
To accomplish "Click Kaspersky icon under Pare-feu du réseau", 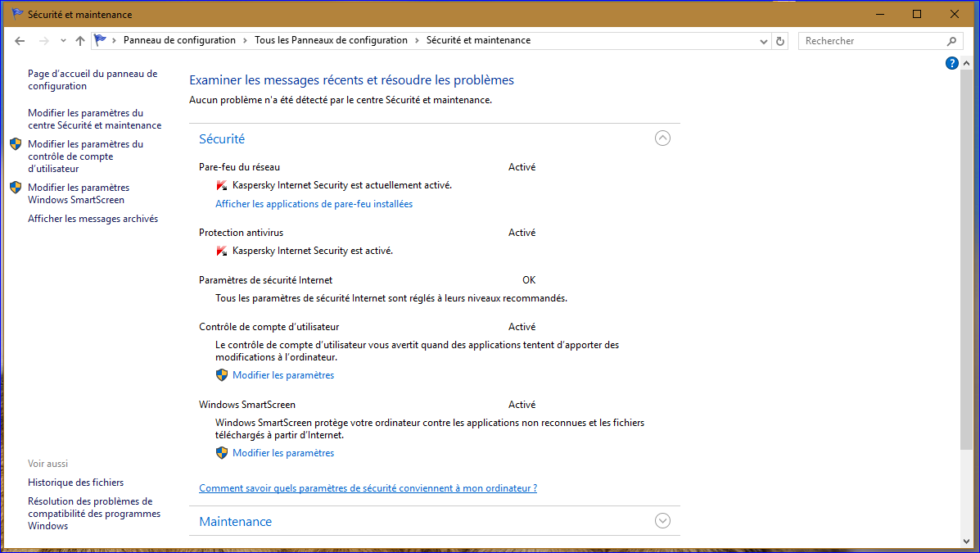I will (x=221, y=185).
